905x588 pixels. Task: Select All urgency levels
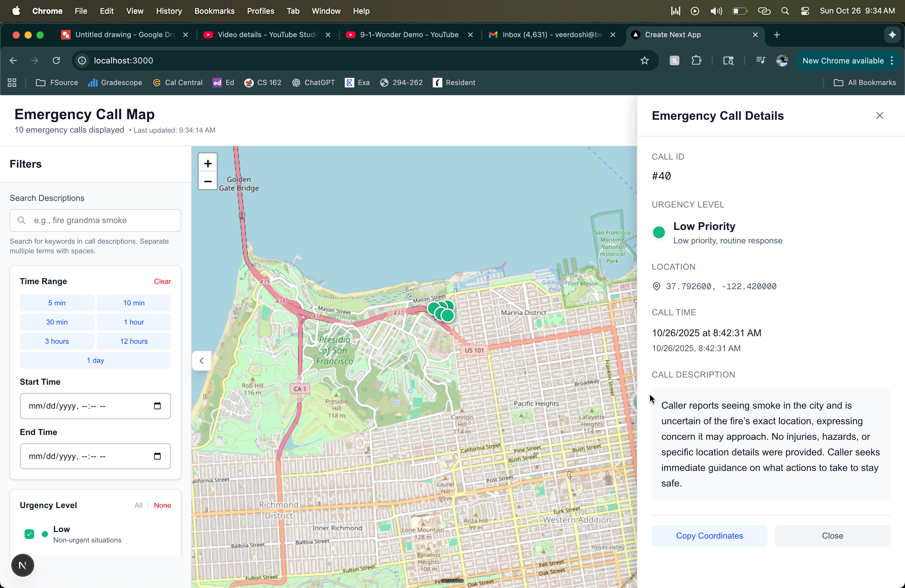click(138, 505)
